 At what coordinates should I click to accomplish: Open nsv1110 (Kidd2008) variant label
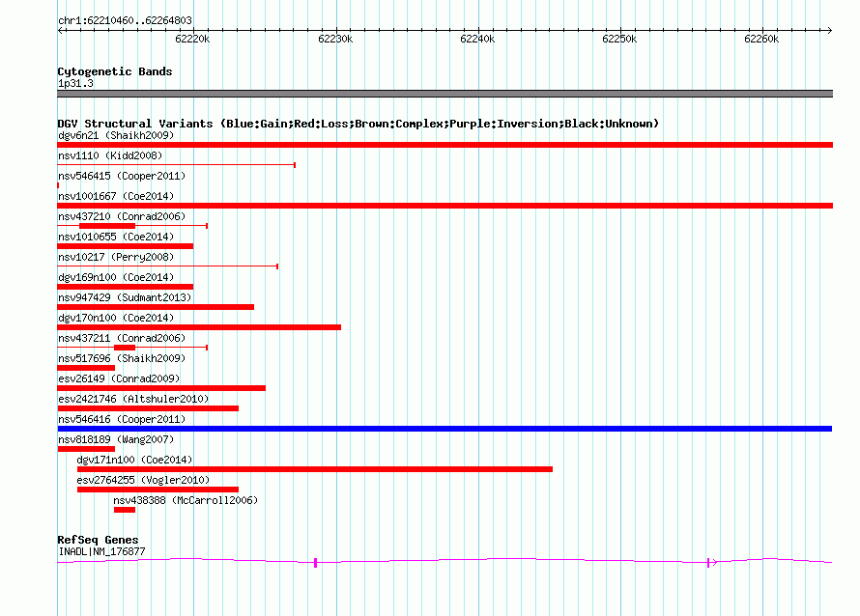point(110,155)
